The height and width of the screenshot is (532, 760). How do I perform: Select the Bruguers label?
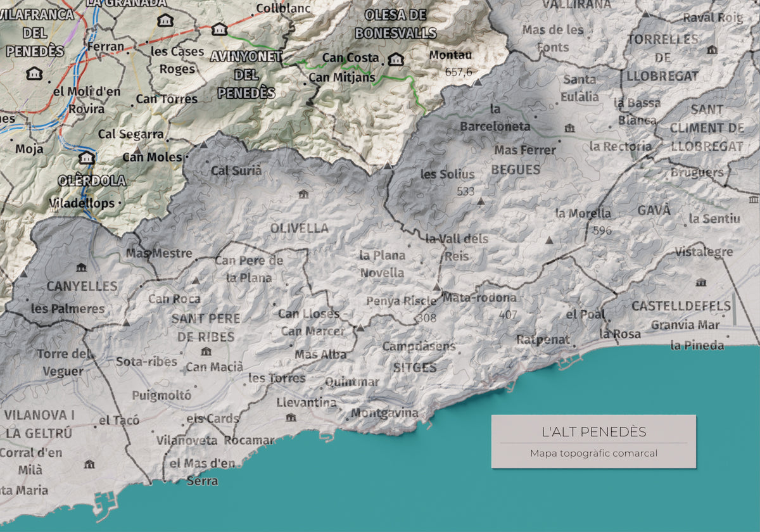tap(697, 172)
